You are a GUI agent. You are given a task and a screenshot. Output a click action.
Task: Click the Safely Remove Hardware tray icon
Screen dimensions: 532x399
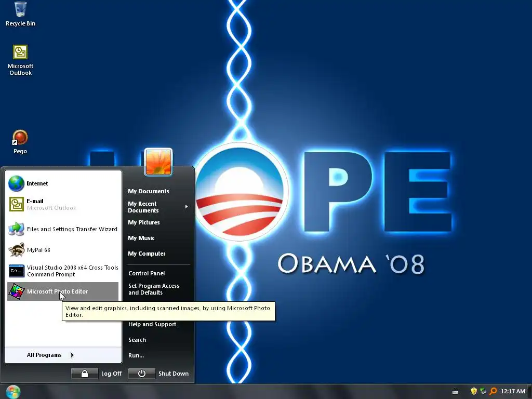pyautogui.click(x=483, y=391)
